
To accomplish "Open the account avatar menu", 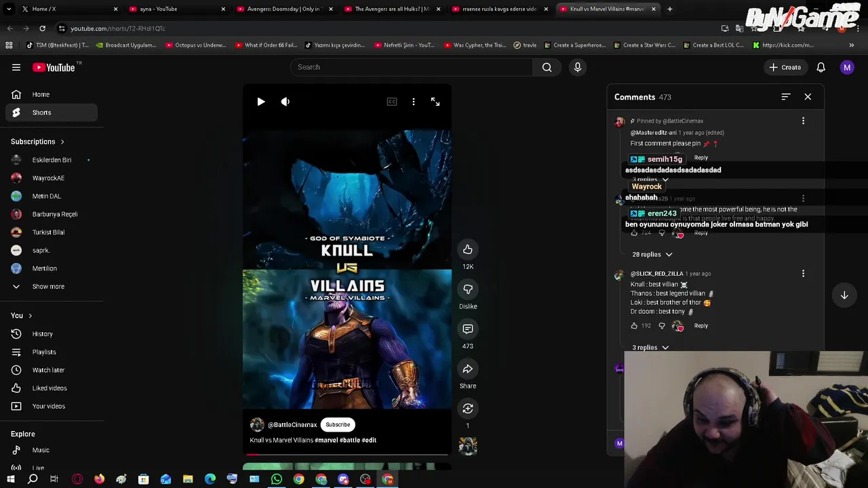I will tap(847, 67).
